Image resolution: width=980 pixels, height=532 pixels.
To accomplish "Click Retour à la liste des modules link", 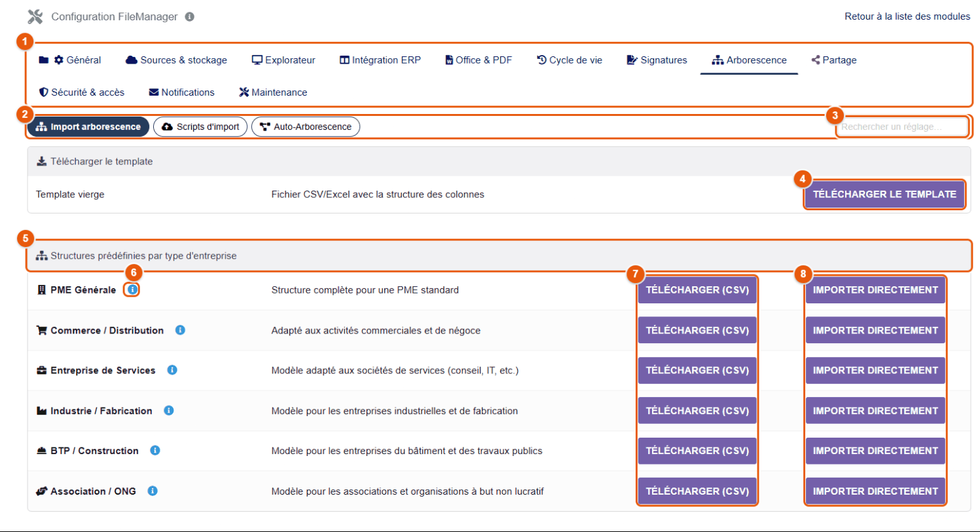I will 907,16.
